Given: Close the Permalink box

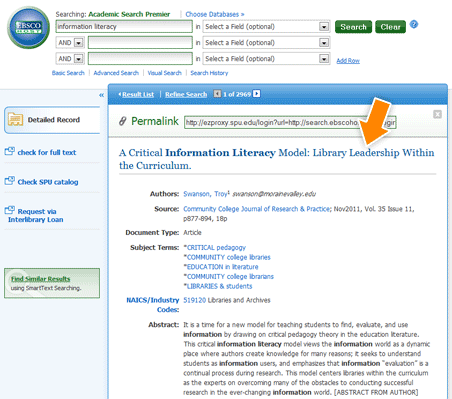Looking at the screenshot, I should pos(437,114).
